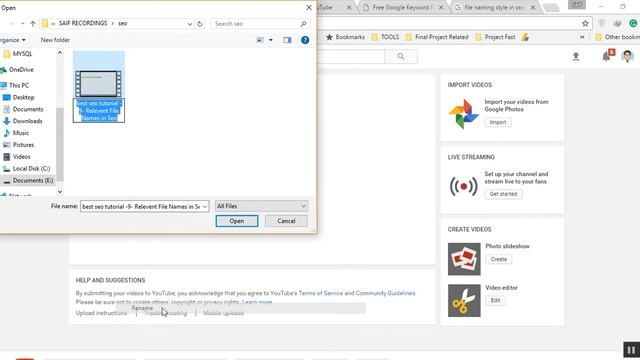Click the live streaming broadcast icon

point(464,187)
